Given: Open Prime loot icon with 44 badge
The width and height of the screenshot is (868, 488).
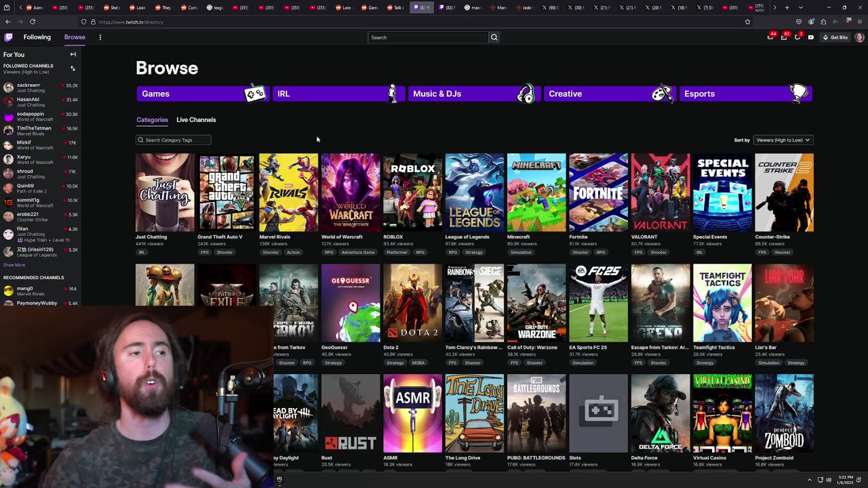Looking at the screenshot, I should click(x=770, y=37).
